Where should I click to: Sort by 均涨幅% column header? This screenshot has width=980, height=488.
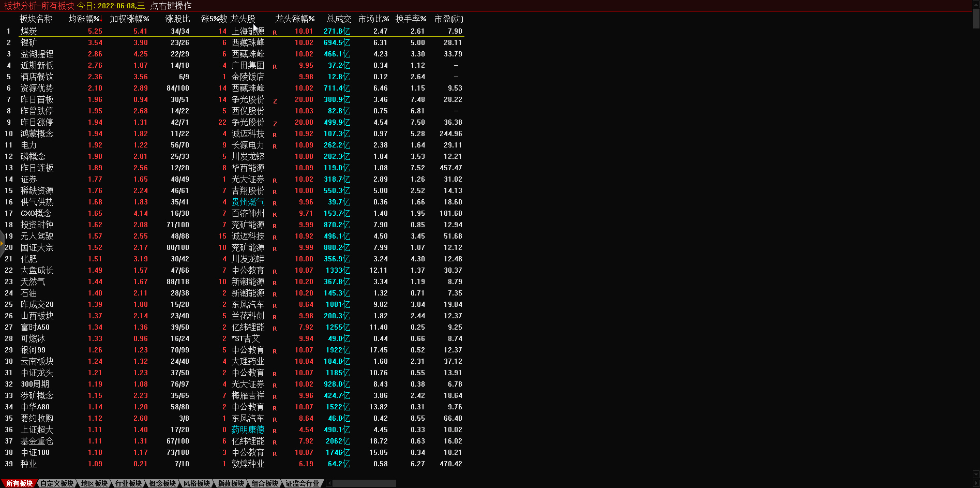click(84, 19)
